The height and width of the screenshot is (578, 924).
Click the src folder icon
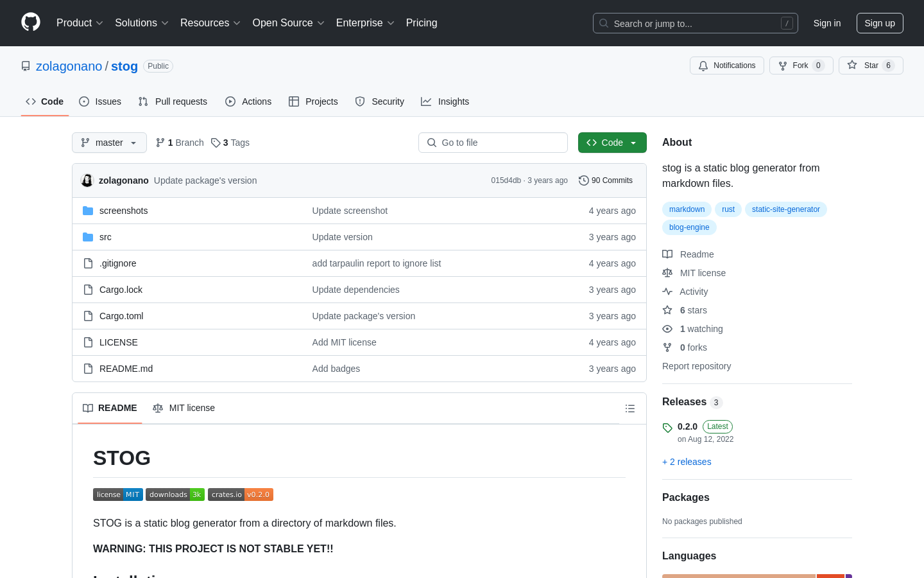[88, 237]
